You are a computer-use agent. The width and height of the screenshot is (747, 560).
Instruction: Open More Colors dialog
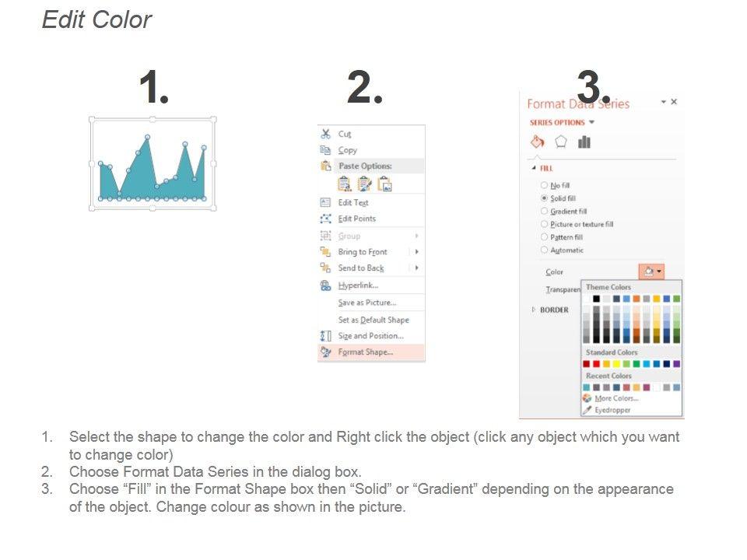(x=615, y=398)
